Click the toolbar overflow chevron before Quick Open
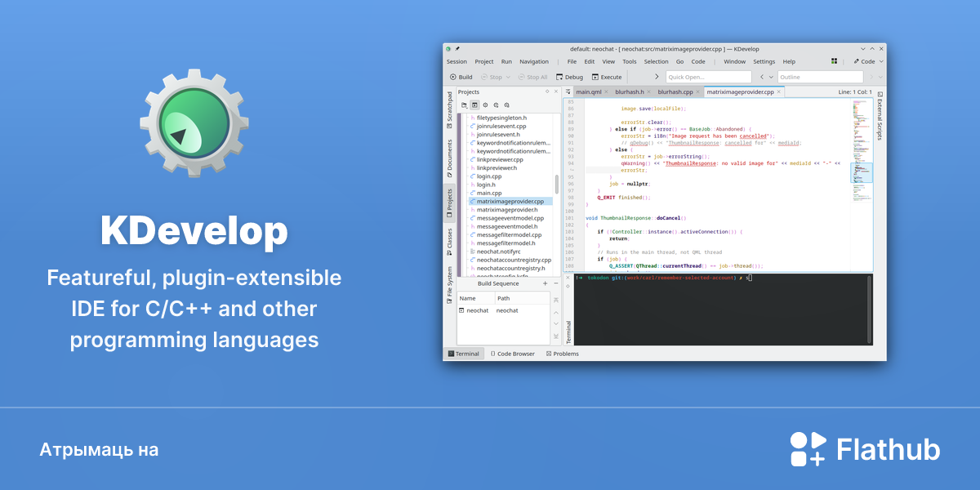 [x=657, y=77]
